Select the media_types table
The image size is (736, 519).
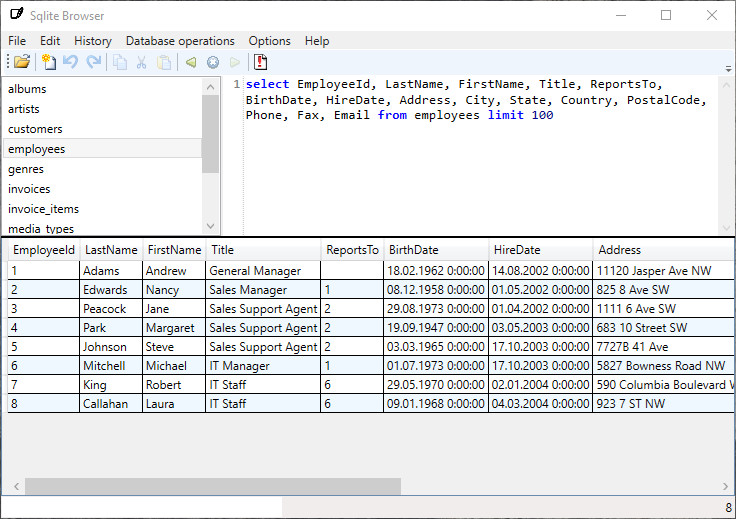pos(102,228)
